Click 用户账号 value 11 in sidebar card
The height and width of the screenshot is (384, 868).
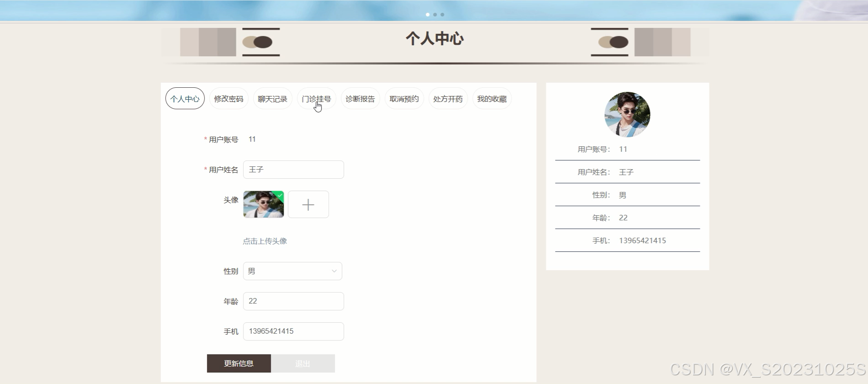623,149
